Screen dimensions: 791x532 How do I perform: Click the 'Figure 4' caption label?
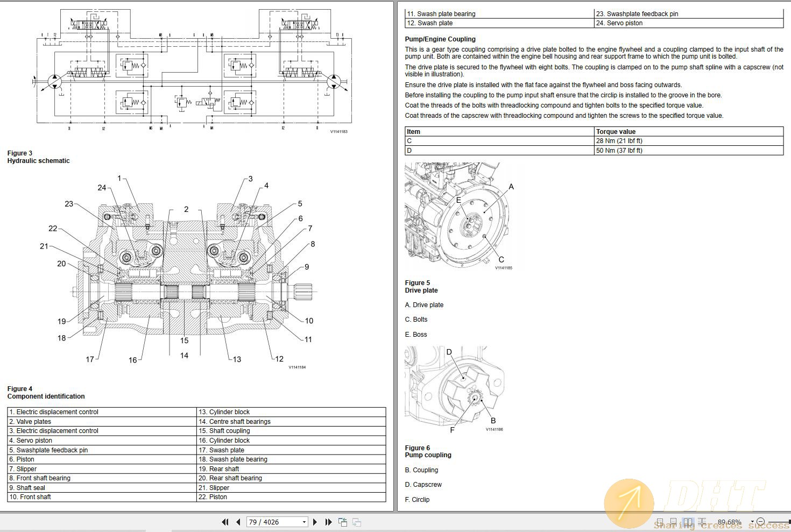(x=20, y=389)
